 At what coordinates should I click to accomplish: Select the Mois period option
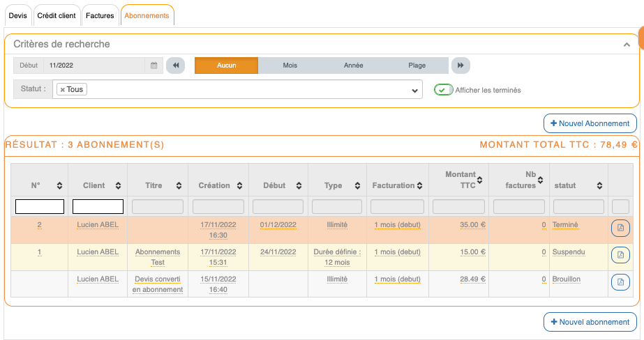[x=290, y=65]
